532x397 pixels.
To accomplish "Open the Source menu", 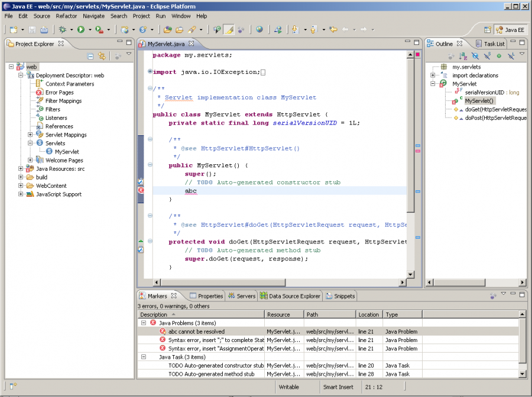I will [41, 16].
